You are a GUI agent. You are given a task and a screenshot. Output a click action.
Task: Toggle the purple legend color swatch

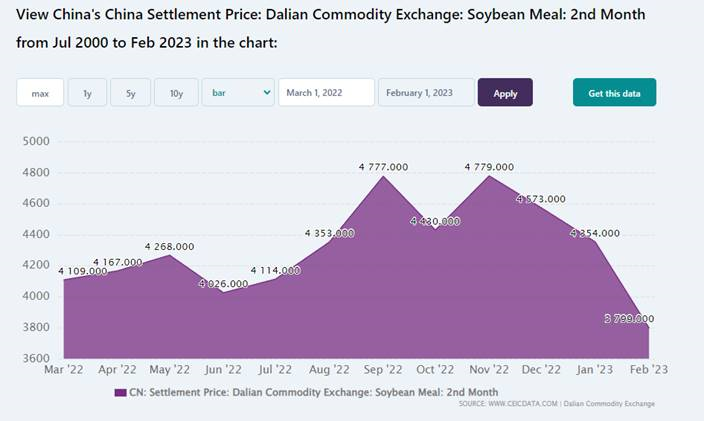tap(120, 392)
